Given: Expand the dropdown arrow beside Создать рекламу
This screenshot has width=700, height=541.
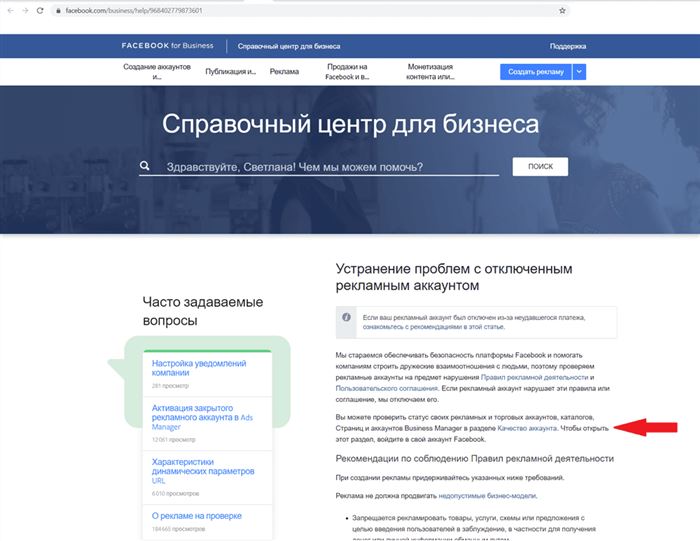Looking at the screenshot, I should (x=579, y=72).
